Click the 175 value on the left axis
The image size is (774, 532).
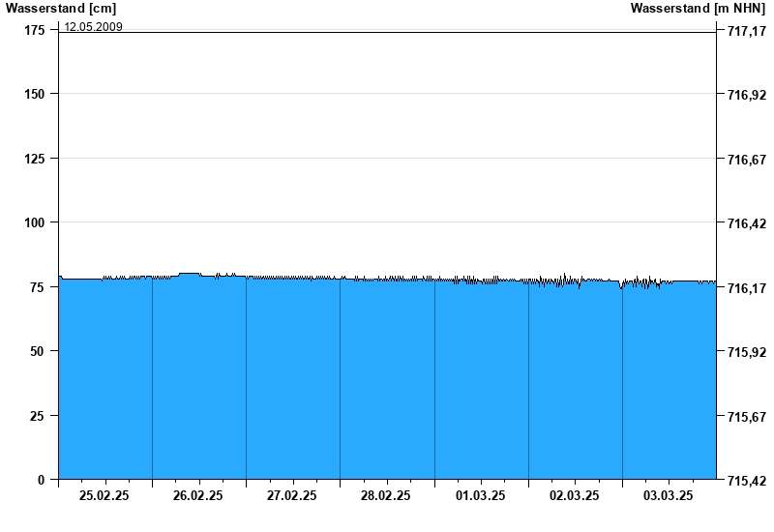coord(35,31)
